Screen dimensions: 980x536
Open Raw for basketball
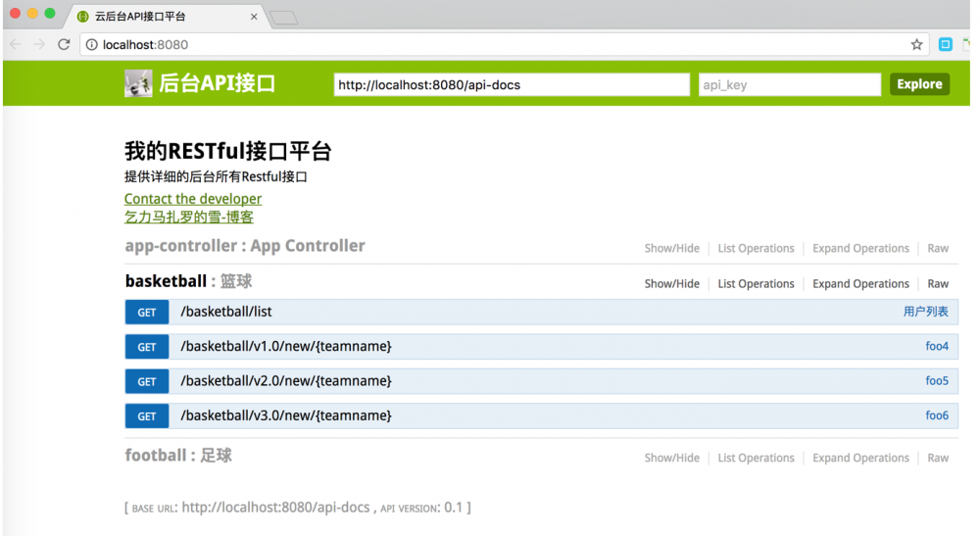tap(938, 283)
